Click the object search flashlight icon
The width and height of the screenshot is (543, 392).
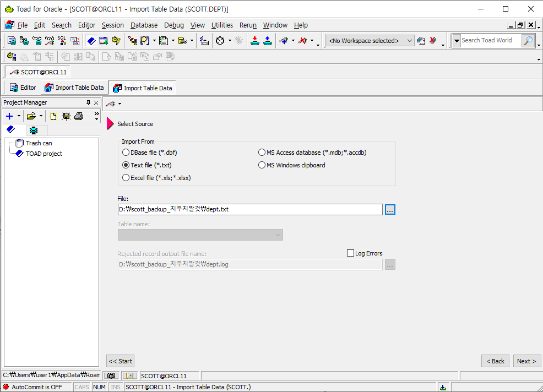[x=132, y=41]
